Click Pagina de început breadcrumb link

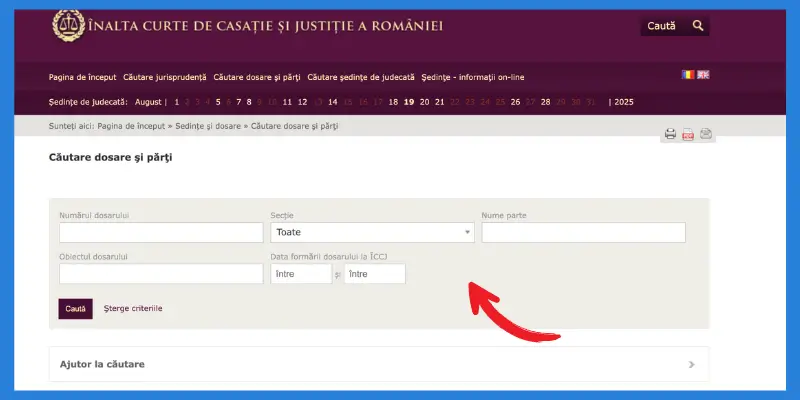tap(131, 126)
